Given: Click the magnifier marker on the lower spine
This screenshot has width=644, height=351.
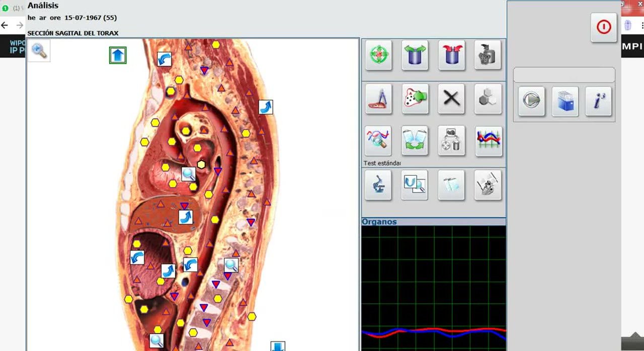Looking at the screenshot, I should pos(231,265).
